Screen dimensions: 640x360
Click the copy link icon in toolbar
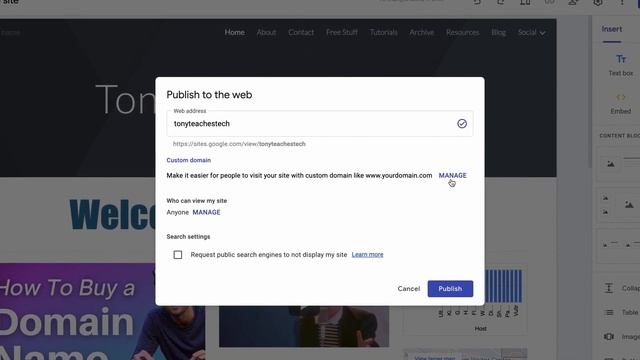click(549, 2)
